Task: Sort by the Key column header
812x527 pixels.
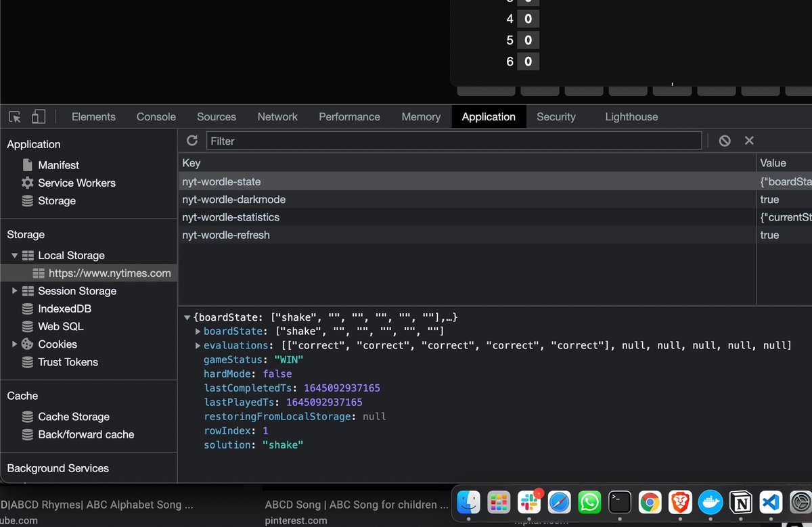Action: [467, 163]
